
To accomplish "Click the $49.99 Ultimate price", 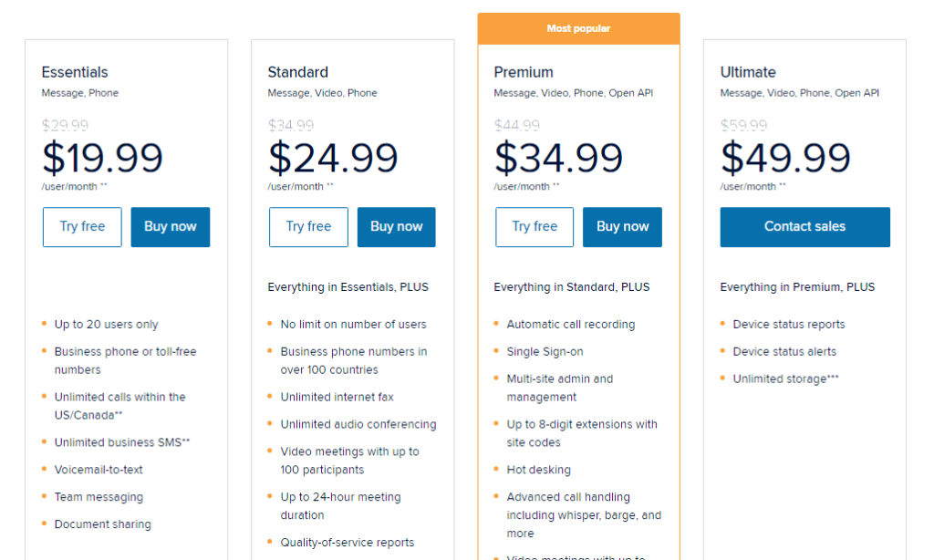I will point(785,158).
